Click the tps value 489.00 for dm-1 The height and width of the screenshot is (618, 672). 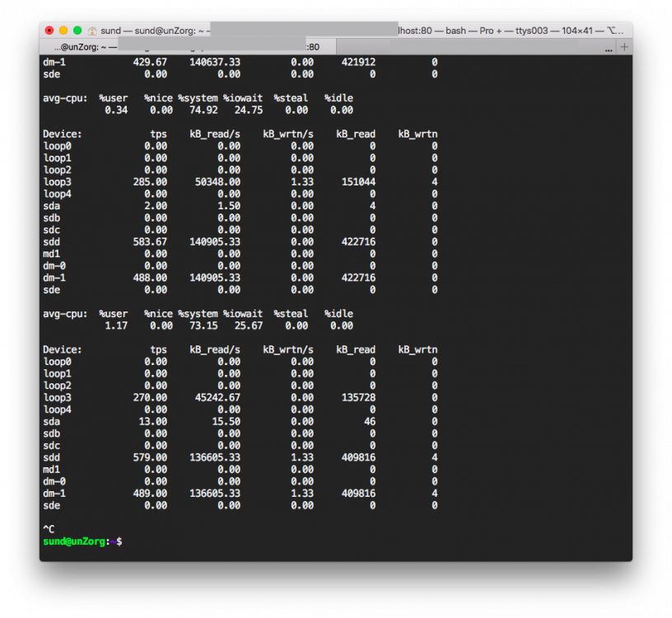pyautogui.click(x=150, y=494)
